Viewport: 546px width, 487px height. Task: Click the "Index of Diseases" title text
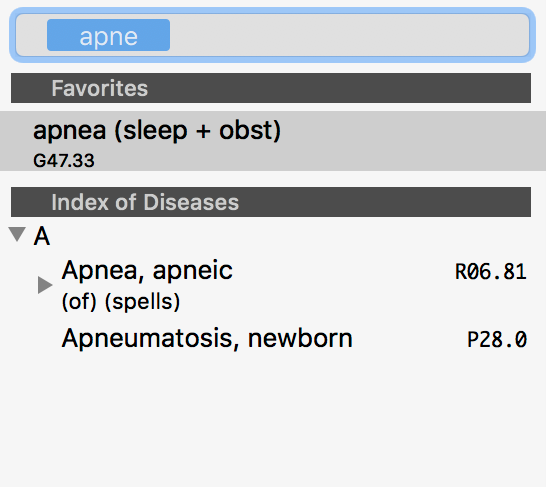pos(145,202)
